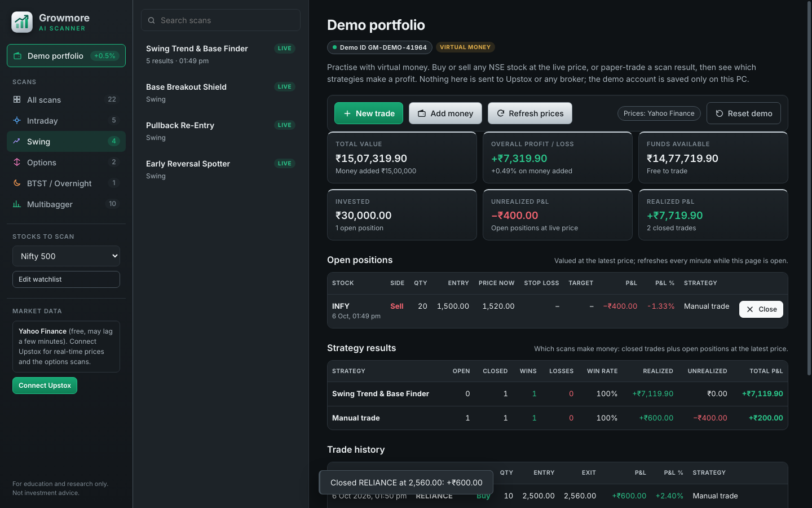This screenshot has width=812, height=508.
Task: Open Pullback Re-Entry scan
Action: [220, 131]
